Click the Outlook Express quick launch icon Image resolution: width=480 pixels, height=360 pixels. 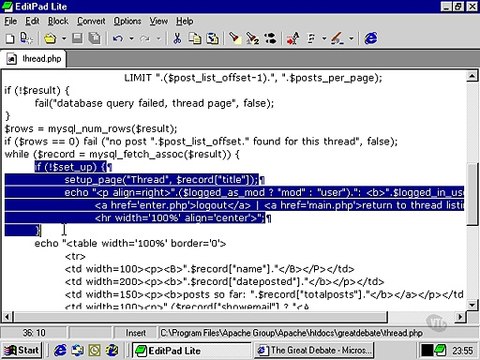coord(78,351)
